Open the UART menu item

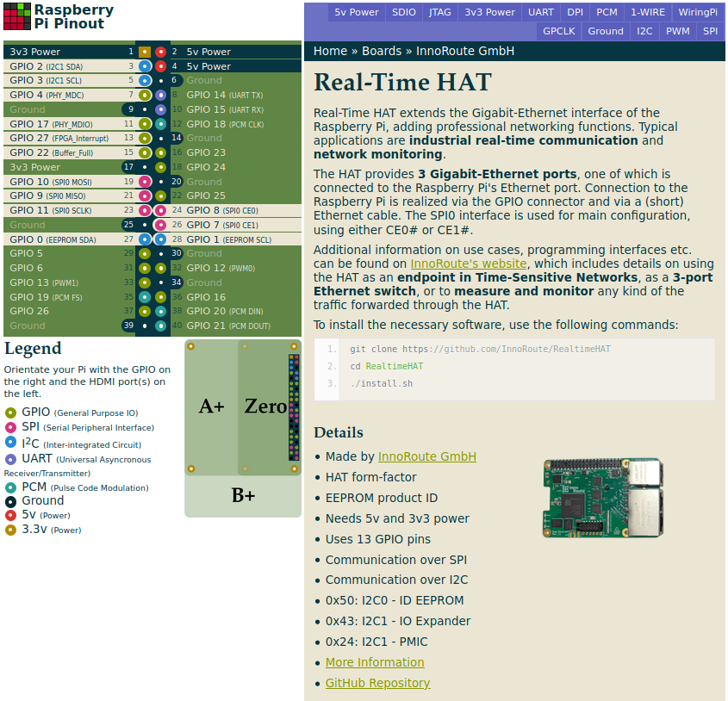[541, 12]
